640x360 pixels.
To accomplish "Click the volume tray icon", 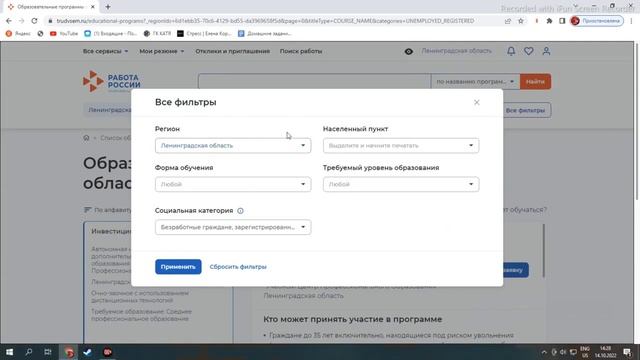I will point(563,352).
